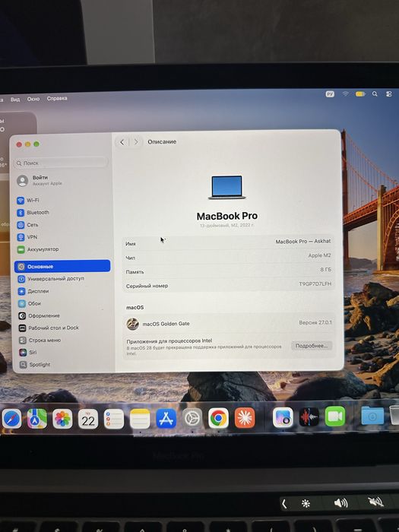Viewport: 399px width, 532px height.
Task: Open the Справка menu
Action: tap(57, 98)
